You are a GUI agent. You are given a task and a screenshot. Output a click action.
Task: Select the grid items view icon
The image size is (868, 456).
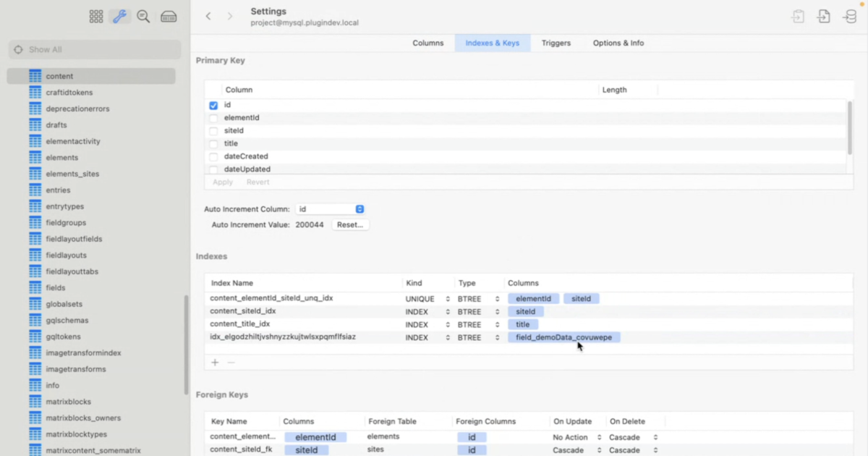95,16
